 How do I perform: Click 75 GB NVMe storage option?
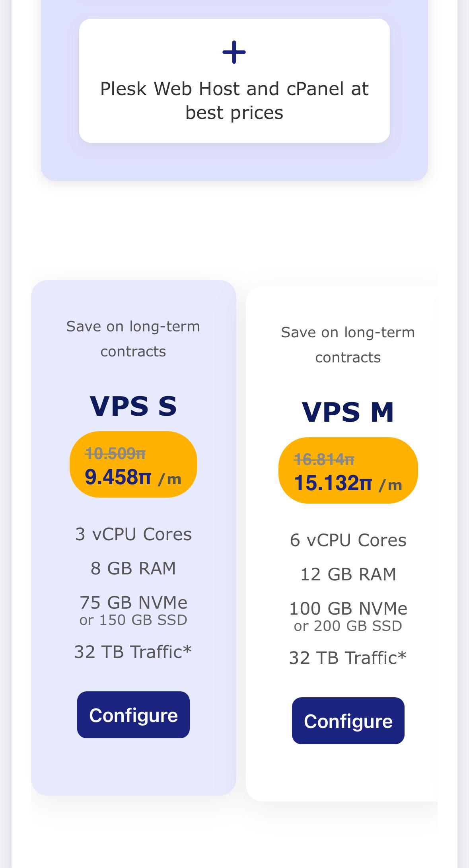(x=133, y=602)
